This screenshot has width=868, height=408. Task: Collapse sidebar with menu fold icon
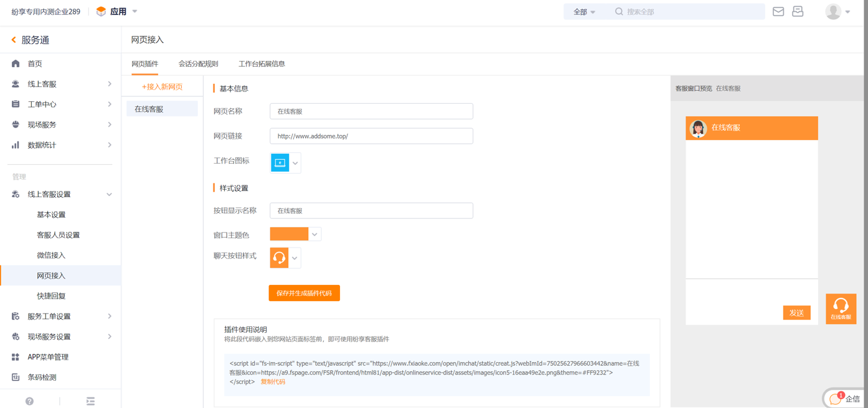[x=90, y=401]
